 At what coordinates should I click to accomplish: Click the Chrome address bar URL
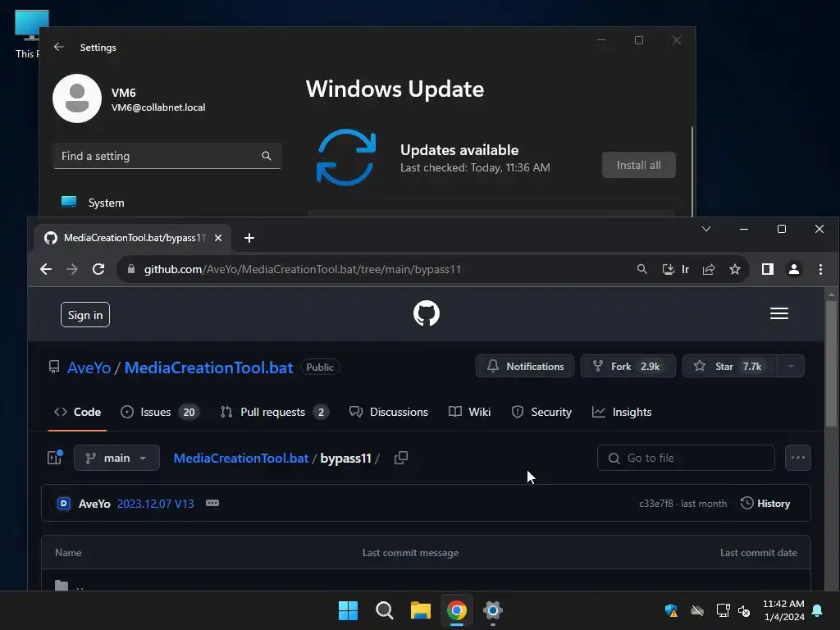coord(302,269)
